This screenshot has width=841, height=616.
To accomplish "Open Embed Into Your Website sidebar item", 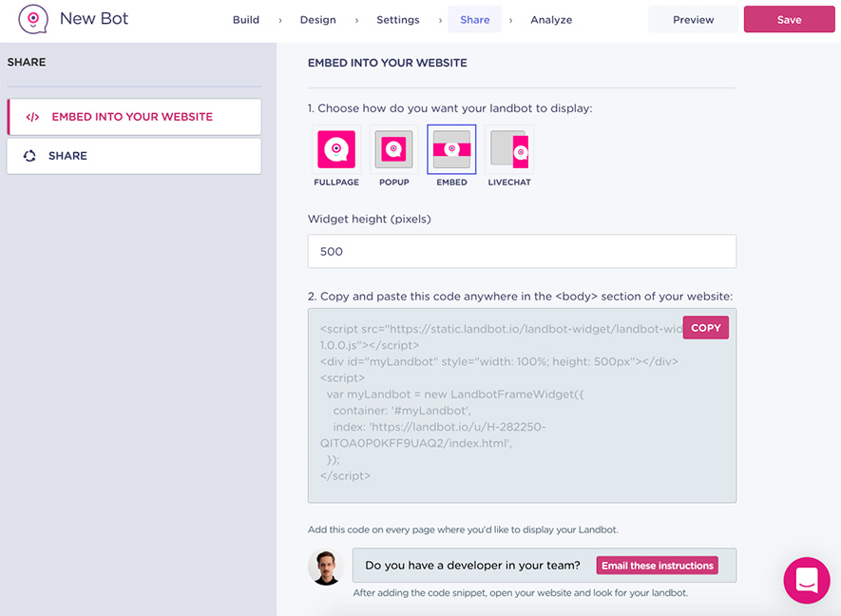I will (134, 116).
